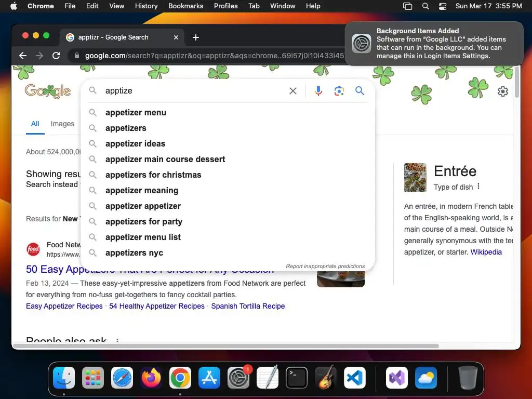The image size is (532, 399).
Task: Open Weather app from the dock
Action: [x=426, y=378]
